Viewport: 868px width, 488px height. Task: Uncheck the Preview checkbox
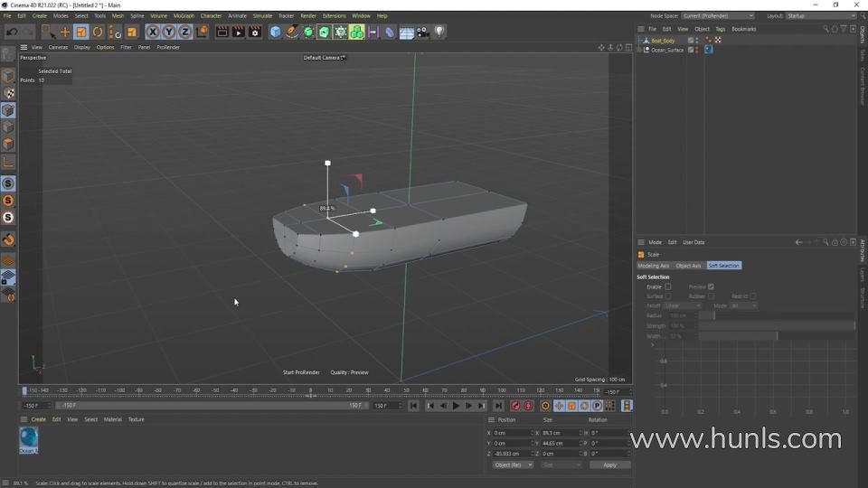pyautogui.click(x=711, y=286)
